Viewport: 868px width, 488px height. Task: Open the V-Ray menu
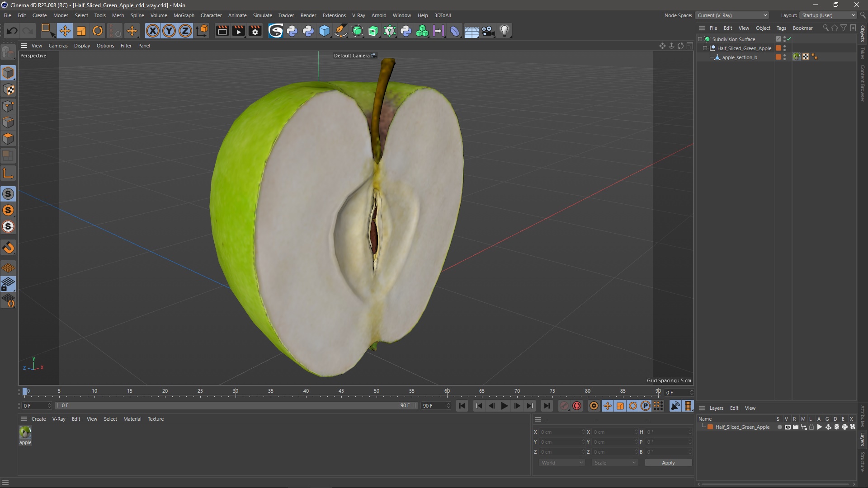point(359,15)
